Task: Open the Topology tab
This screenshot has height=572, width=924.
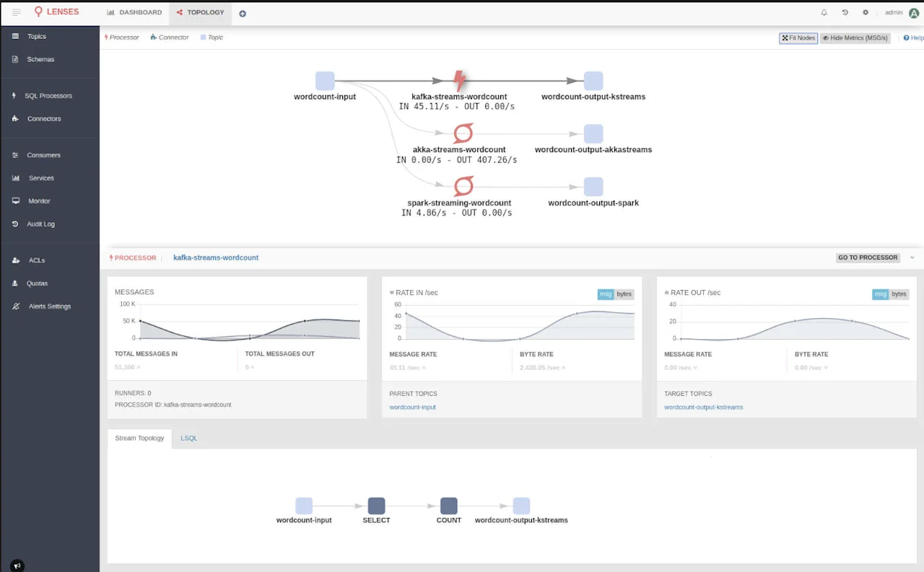Action: click(201, 12)
